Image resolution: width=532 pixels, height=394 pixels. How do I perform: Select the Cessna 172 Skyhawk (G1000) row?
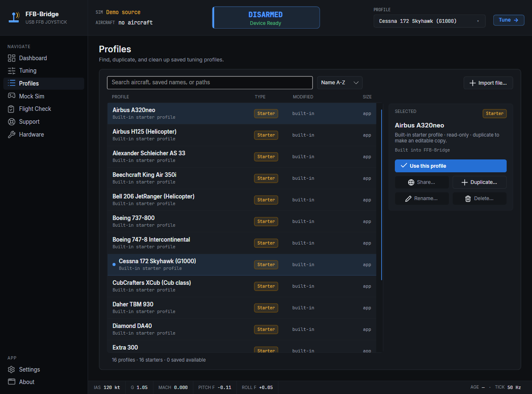point(242,264)
